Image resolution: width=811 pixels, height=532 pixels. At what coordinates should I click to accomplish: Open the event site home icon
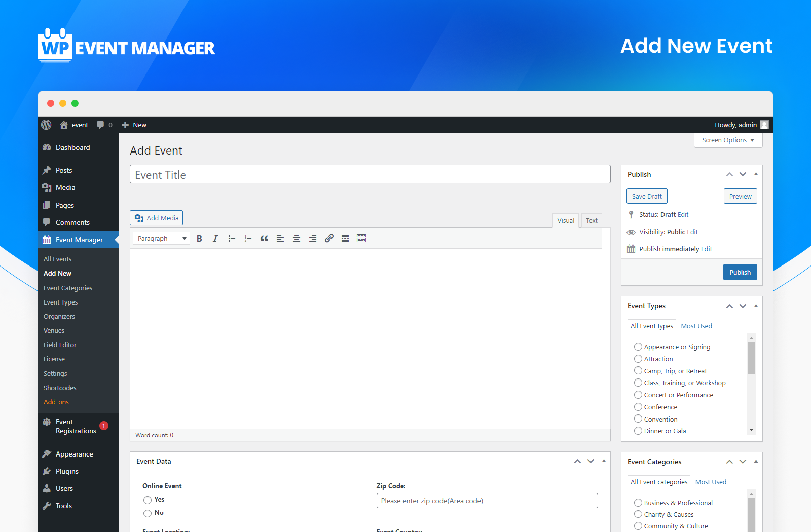(x=64, y=125)
